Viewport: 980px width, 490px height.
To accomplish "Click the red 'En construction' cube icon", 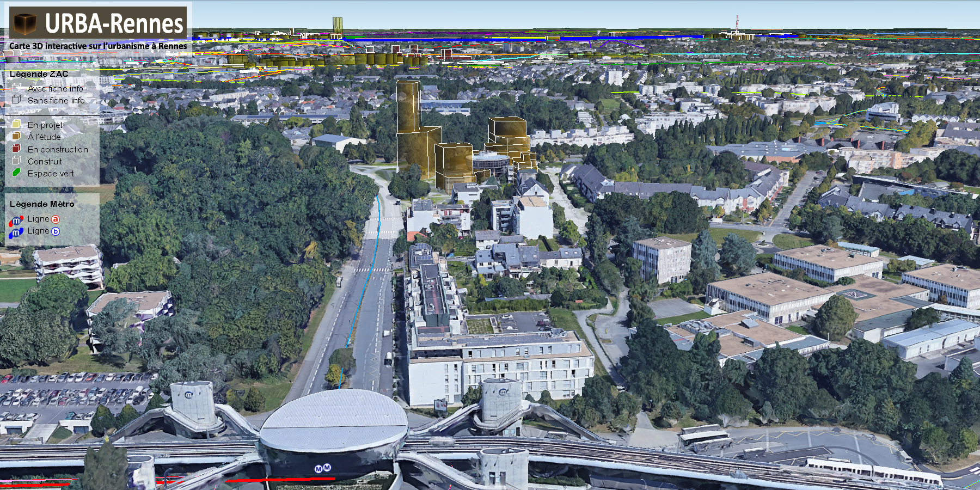I will point(16,148).
